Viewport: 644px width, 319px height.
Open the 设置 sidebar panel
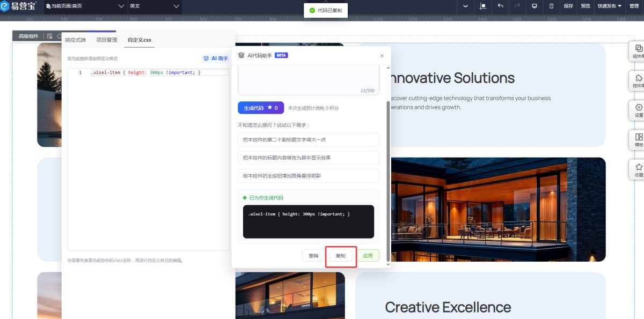(x=638, y=110)
